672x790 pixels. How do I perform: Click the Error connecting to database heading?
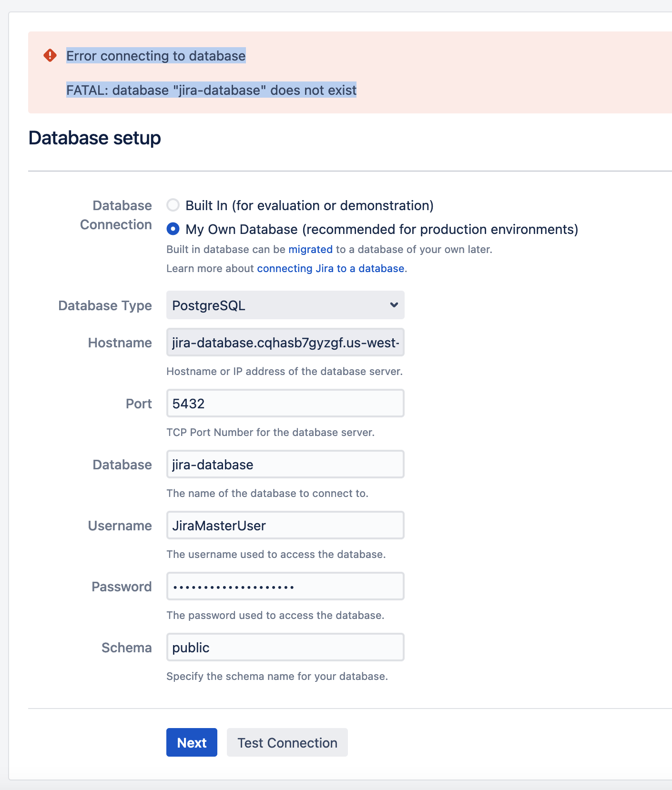[x=156, y=56]
